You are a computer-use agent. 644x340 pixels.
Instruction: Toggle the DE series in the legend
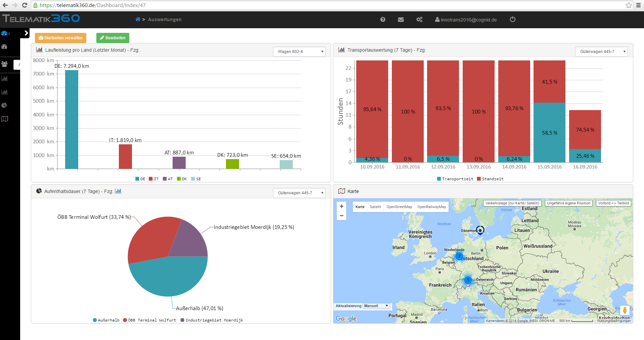[140, 179]
